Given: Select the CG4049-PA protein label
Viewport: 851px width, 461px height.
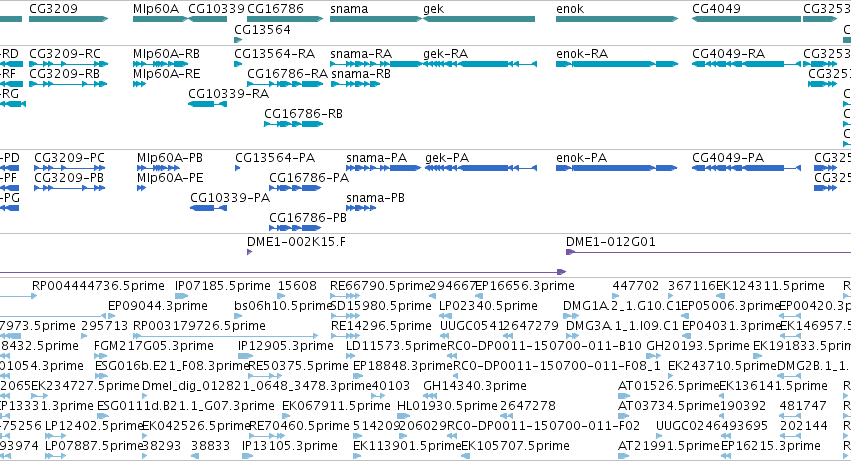Looking at the screenshot, I should point(727,158).
